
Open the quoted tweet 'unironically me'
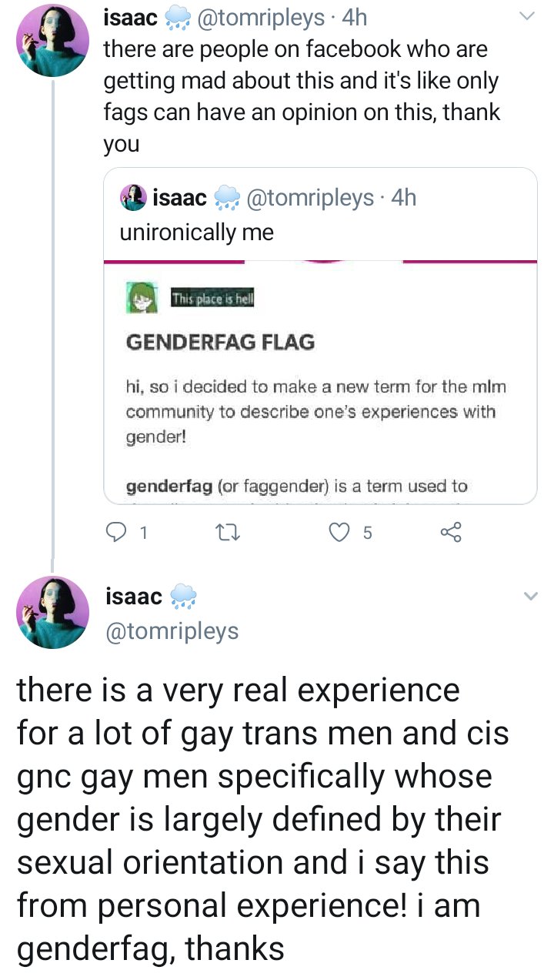point(196,232)
